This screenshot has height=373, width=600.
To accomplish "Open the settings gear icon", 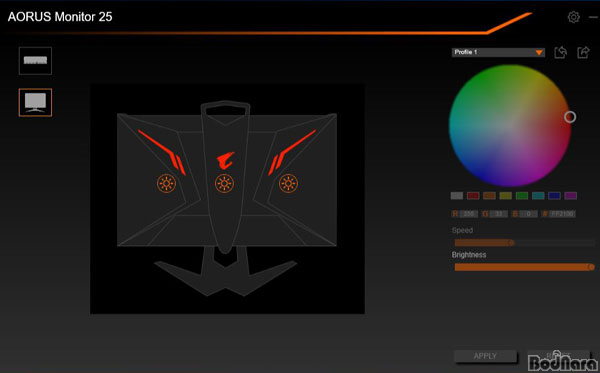I will 573,17.
